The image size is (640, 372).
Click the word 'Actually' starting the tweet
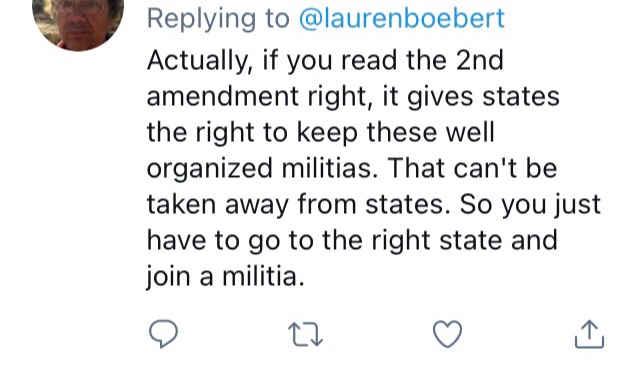pos(199,61)
